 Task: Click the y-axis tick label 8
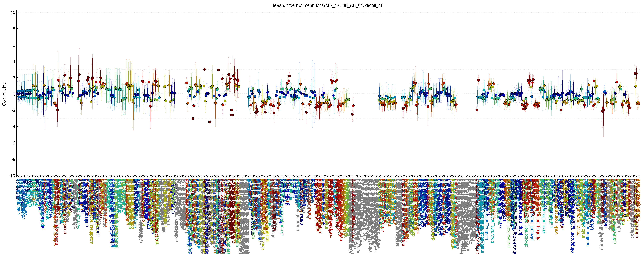14,29
